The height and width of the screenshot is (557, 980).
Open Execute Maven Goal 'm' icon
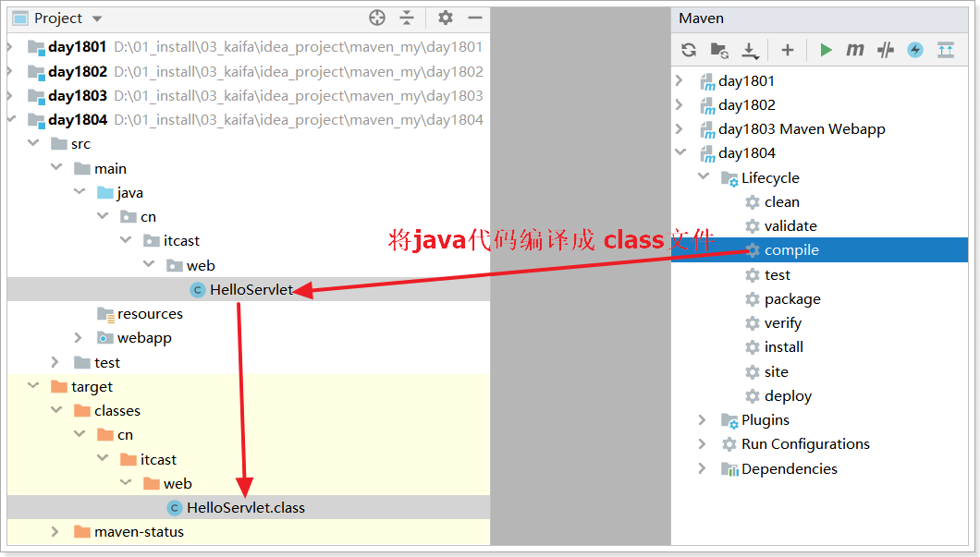(x=854, y=49)
